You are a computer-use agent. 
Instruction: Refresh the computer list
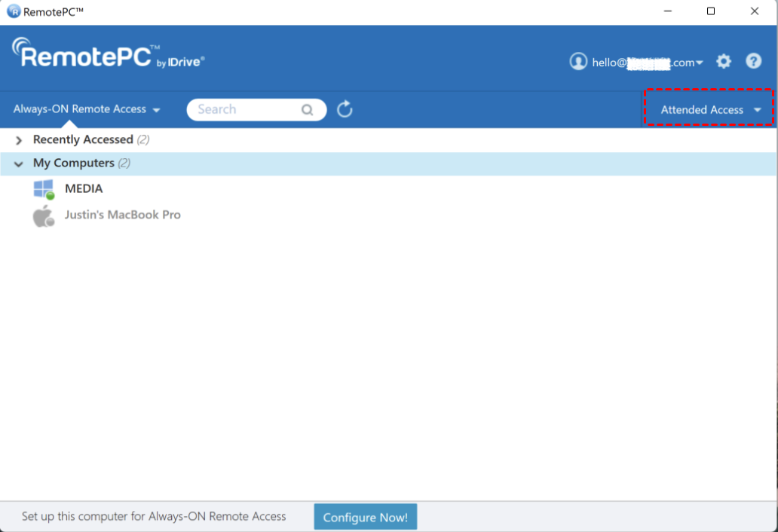(345, 109)
